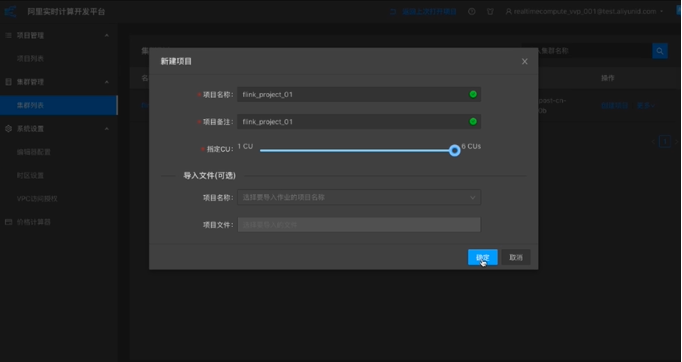Click the help question-mark icon in header
Screen dimensions: 682x362
point(471,12)
